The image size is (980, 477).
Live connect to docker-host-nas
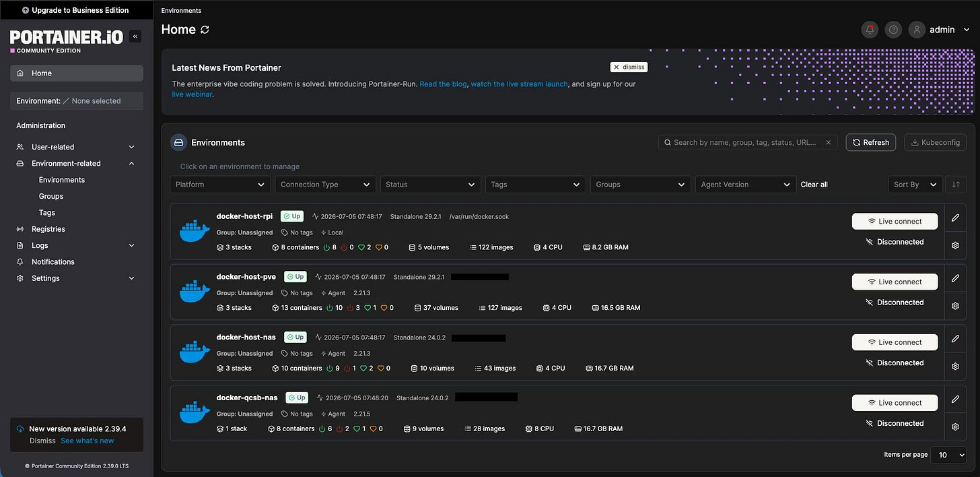pos(895,342)
